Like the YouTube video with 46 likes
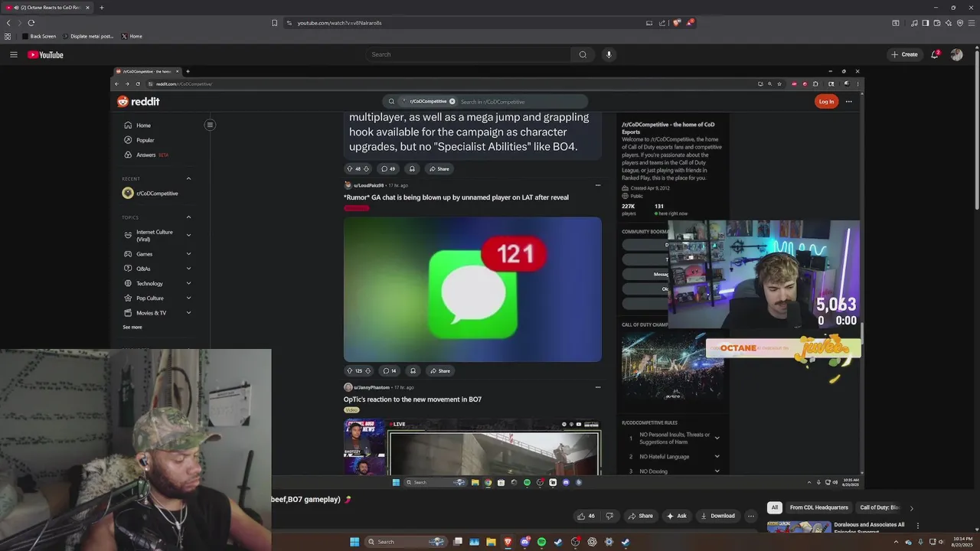 [x=586, y=516]
